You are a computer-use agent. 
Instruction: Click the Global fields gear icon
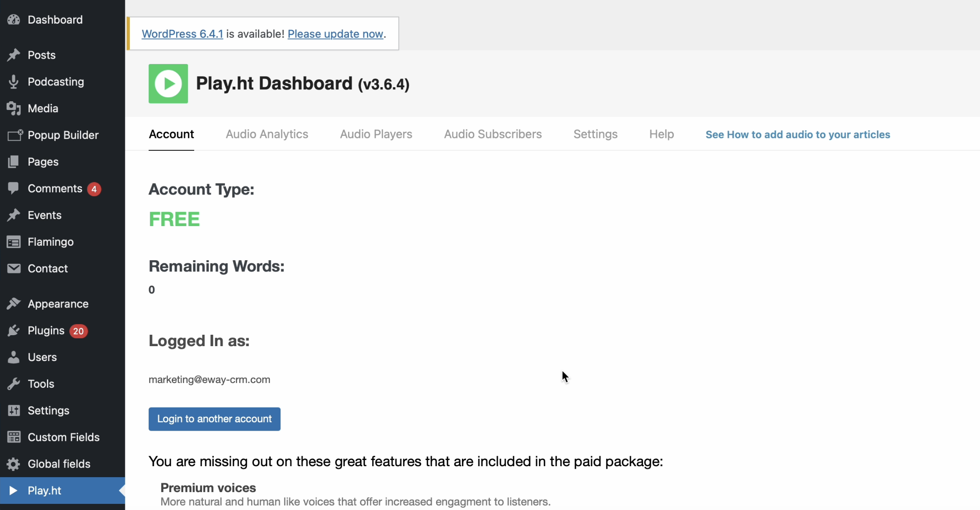click(x=14, y=464)
